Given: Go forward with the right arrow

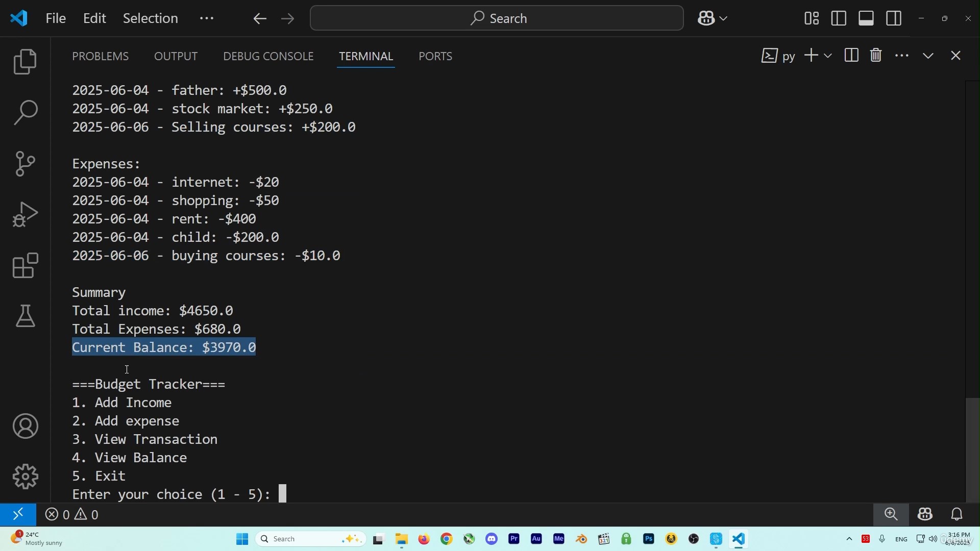Looking at the screenshot, I should (x=288, y=19).
